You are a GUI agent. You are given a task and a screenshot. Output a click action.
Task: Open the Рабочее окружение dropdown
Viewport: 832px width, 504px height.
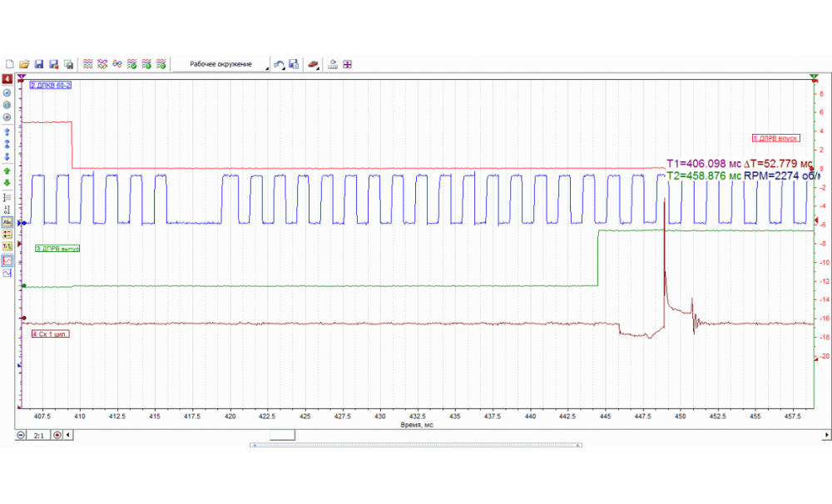pyautogui.click(x=221, y=64)
